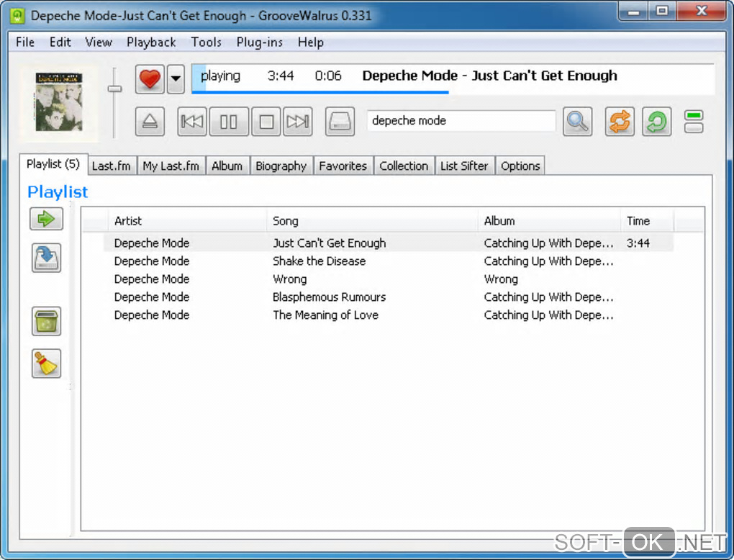Click the green mini-mode indicator icon
Screen dimensions: 734x560
click(x=693, y=121)
